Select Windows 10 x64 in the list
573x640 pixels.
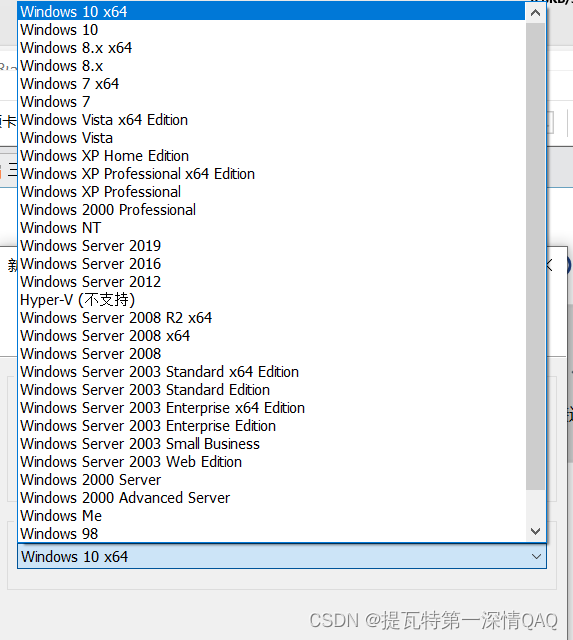[271, 11]
